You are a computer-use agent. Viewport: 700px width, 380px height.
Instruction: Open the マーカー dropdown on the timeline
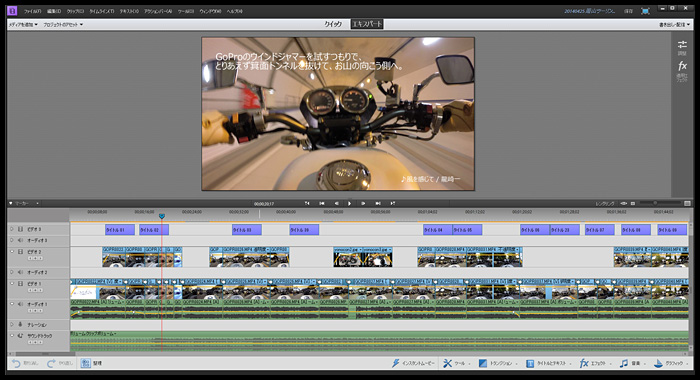coord(25,204)
